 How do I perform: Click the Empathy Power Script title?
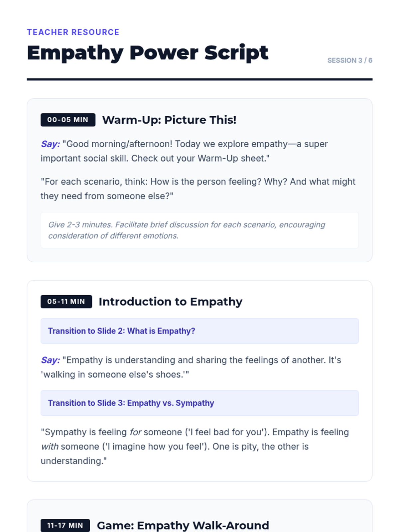pos(148,53)
